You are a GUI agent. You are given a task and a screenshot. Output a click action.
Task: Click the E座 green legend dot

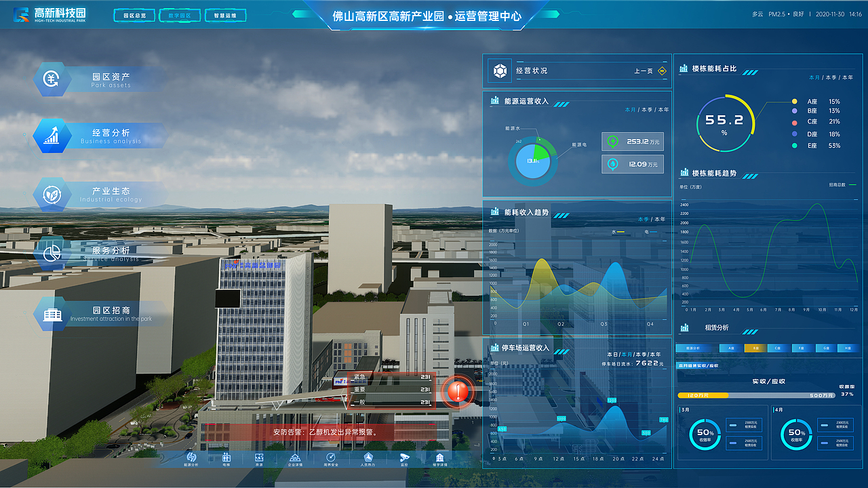pos(794,145)
